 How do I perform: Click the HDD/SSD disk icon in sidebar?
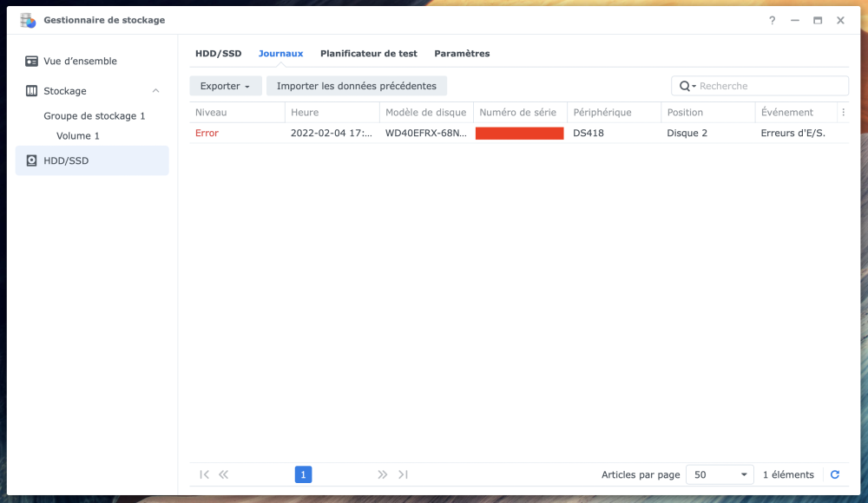31,160
